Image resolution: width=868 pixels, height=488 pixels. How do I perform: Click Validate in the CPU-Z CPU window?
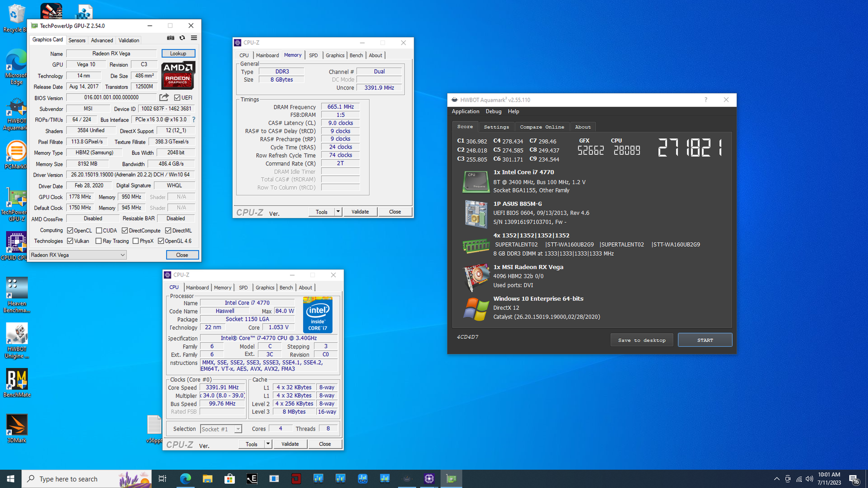[x=290, y=444]
